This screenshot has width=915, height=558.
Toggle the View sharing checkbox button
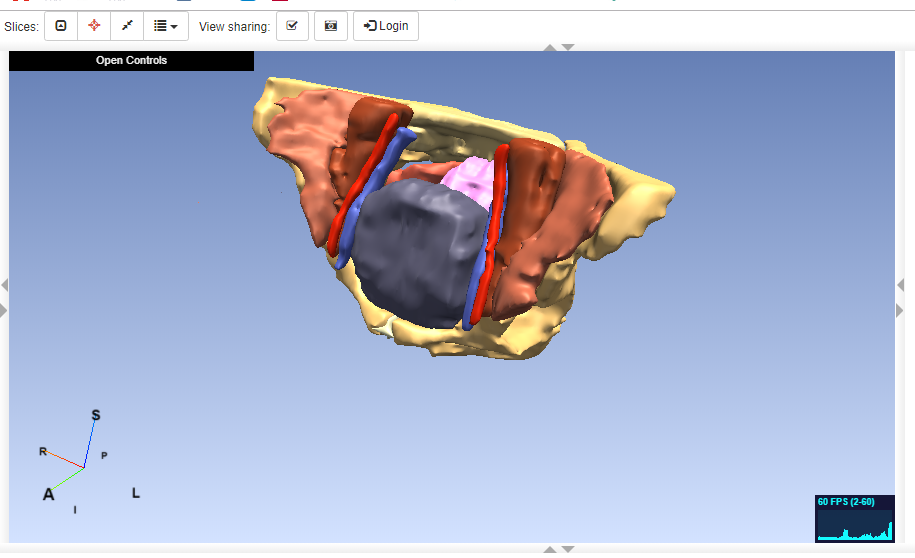tap(292, 26)
